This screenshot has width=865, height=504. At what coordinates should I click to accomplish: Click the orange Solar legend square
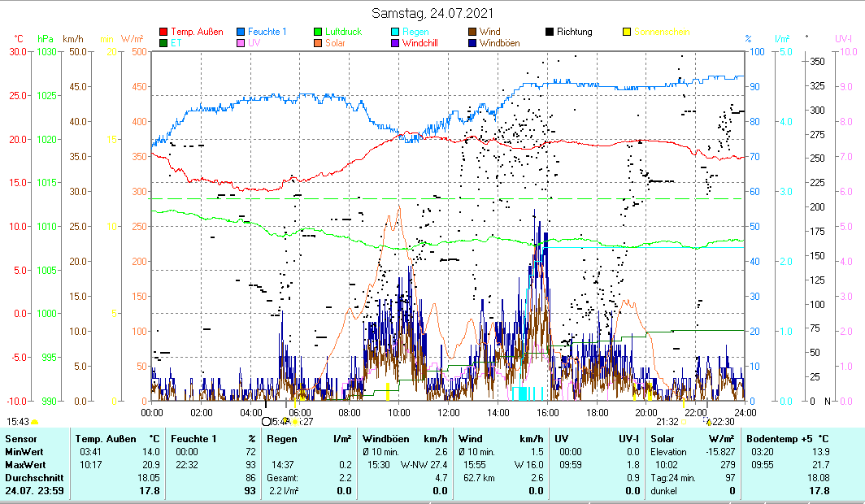coord(318,43)
